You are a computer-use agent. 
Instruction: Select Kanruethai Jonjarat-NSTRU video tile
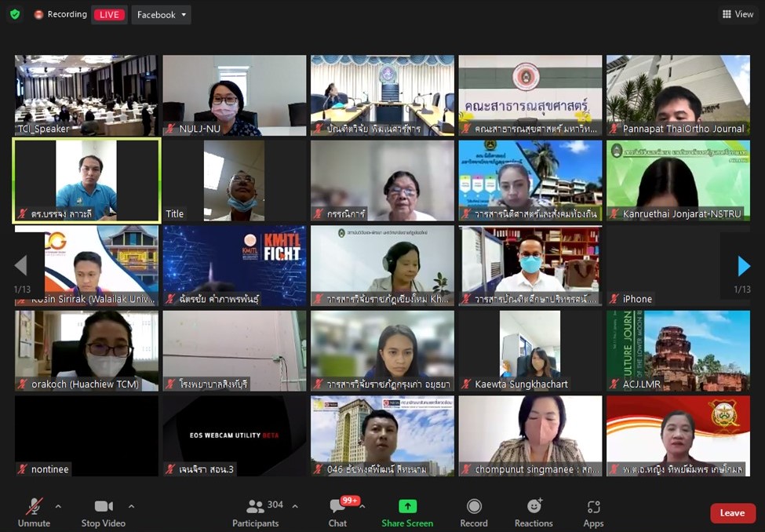click(x=678, y=180)
